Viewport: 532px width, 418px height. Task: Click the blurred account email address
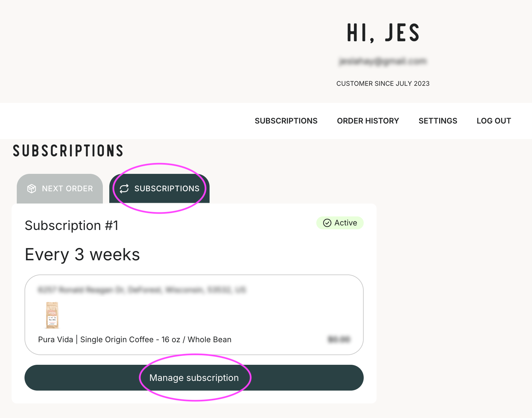click(383, 61)
